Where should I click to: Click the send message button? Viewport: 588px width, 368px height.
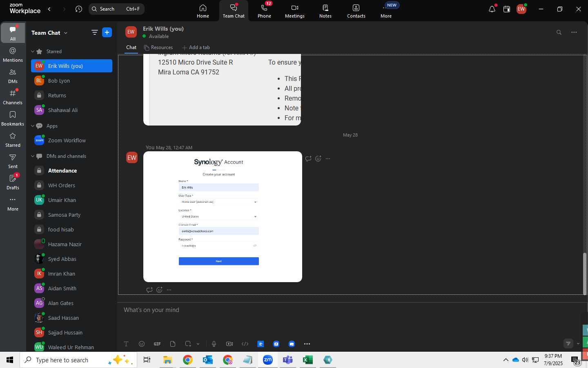(x=568, y=343)
